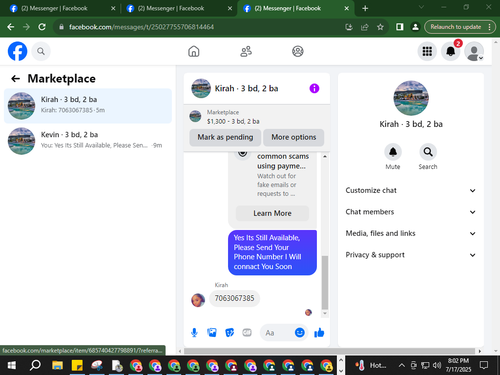500x375 pixels.
Task: Go back using the Marketplace back arrow
Action: pos(15,79)
